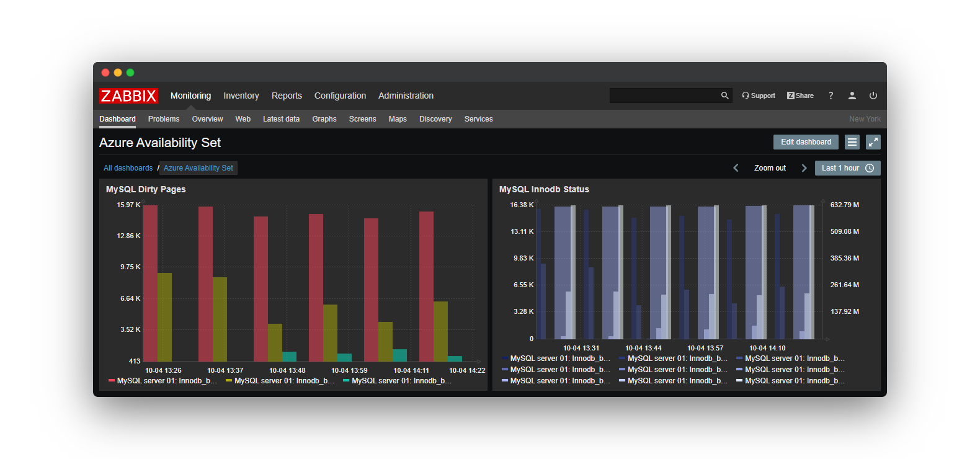Click the Edit dashboard button

[x=806, y=142]
